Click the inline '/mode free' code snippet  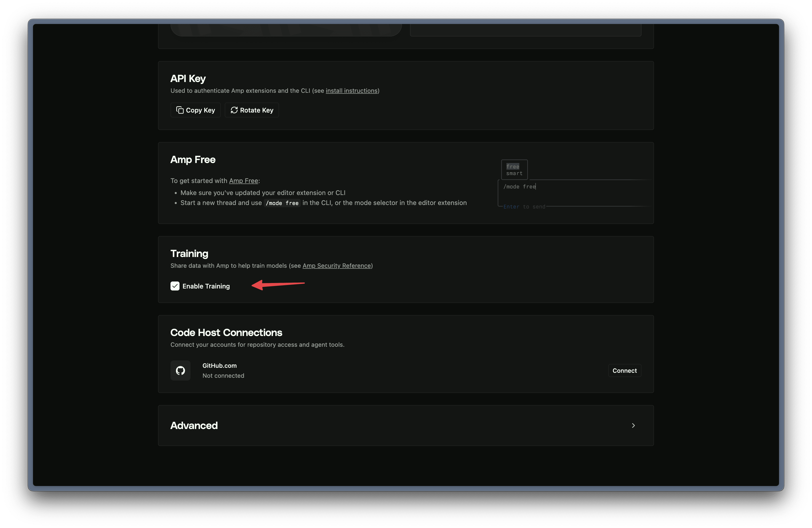tap(282, 203)
